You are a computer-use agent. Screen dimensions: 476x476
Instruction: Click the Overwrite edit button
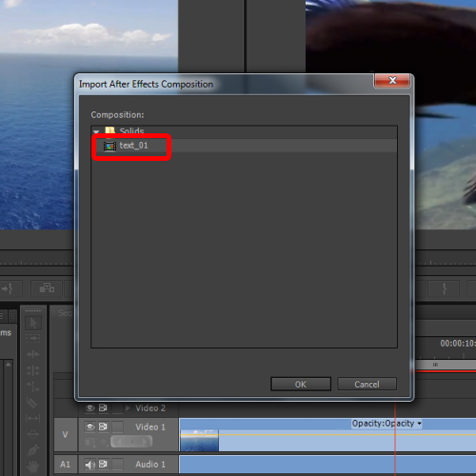click(x=48, y=288)
